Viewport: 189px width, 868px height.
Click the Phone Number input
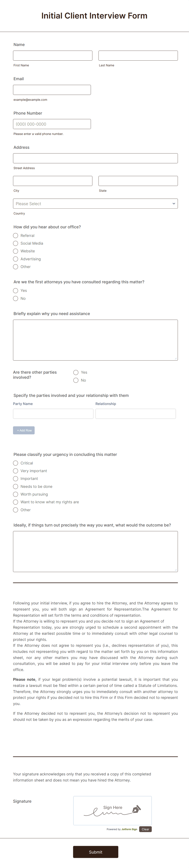pyautogui.click(x=51, y=124)
